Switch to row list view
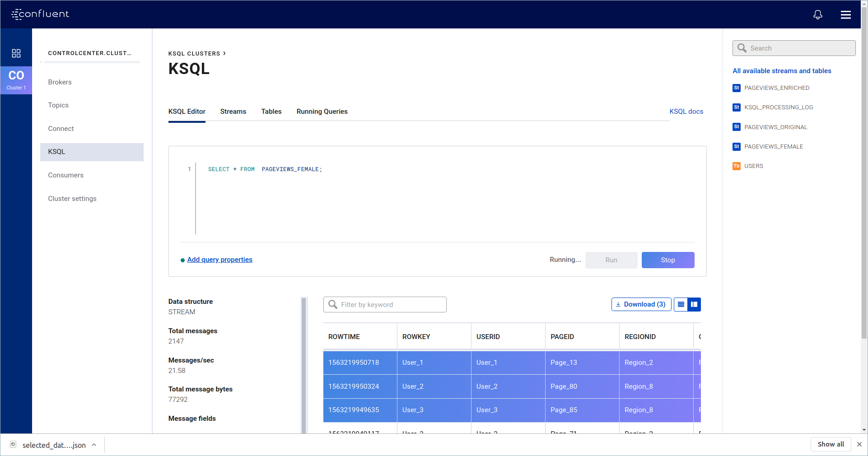Screen dimensions: 868x456 click(681, 304)
